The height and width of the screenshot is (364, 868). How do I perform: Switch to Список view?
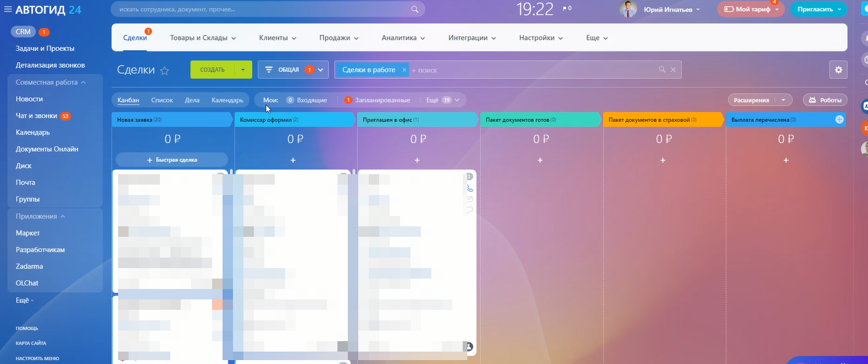pos(162,100)
